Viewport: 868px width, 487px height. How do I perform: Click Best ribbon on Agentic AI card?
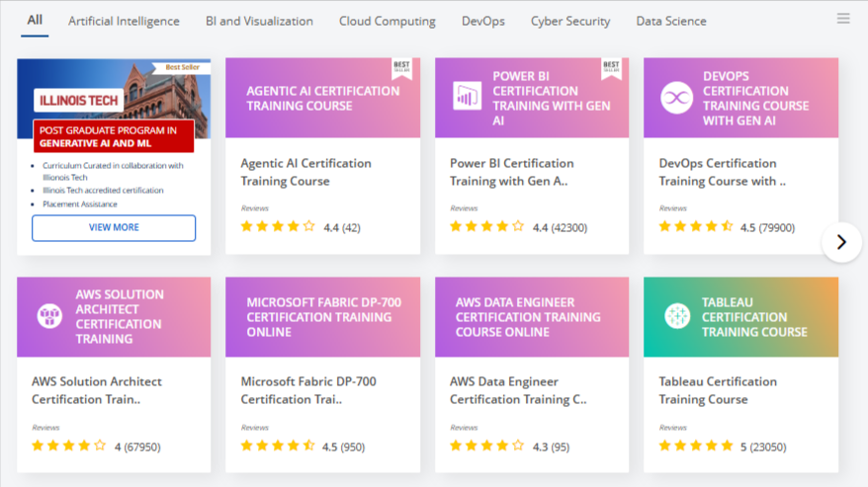pos(402,68)
